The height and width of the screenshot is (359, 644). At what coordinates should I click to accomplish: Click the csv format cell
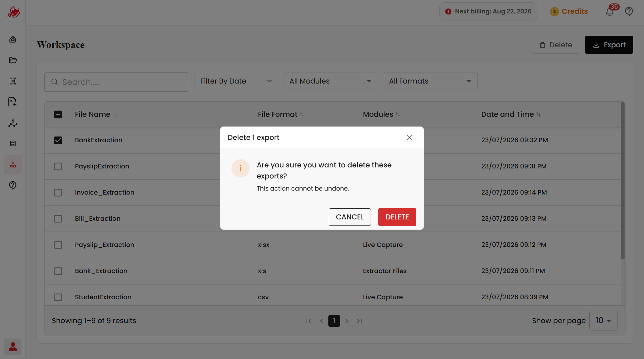(x=263, y=297)
